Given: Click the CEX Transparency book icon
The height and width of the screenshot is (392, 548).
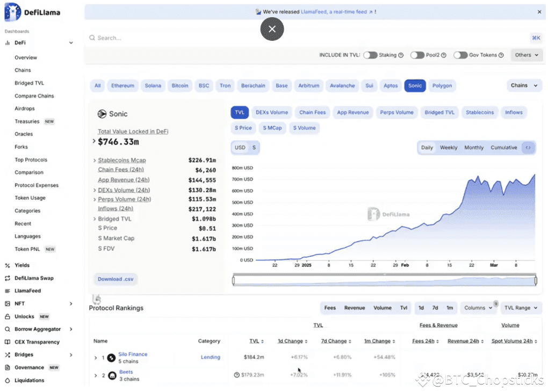Looking at the screenshot, I should 8,342.
